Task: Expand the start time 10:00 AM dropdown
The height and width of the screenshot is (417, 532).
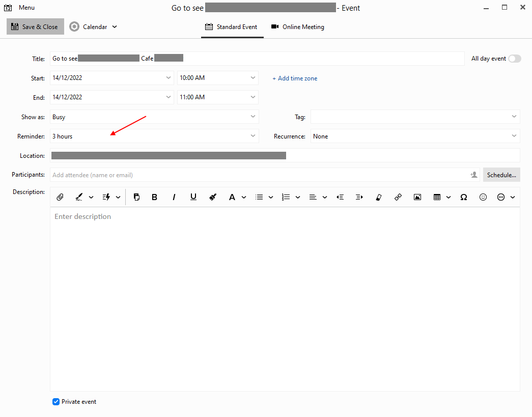Action: (x=217, y=78)
